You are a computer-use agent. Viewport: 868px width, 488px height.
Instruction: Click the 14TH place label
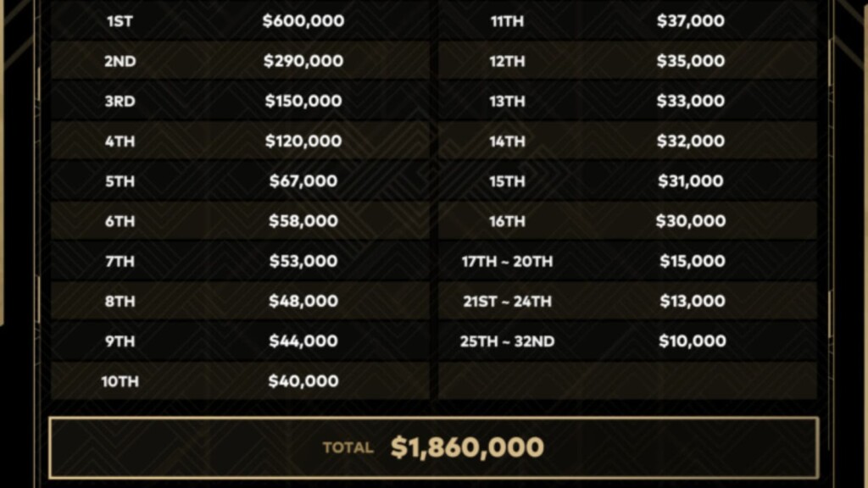point(507,141)
